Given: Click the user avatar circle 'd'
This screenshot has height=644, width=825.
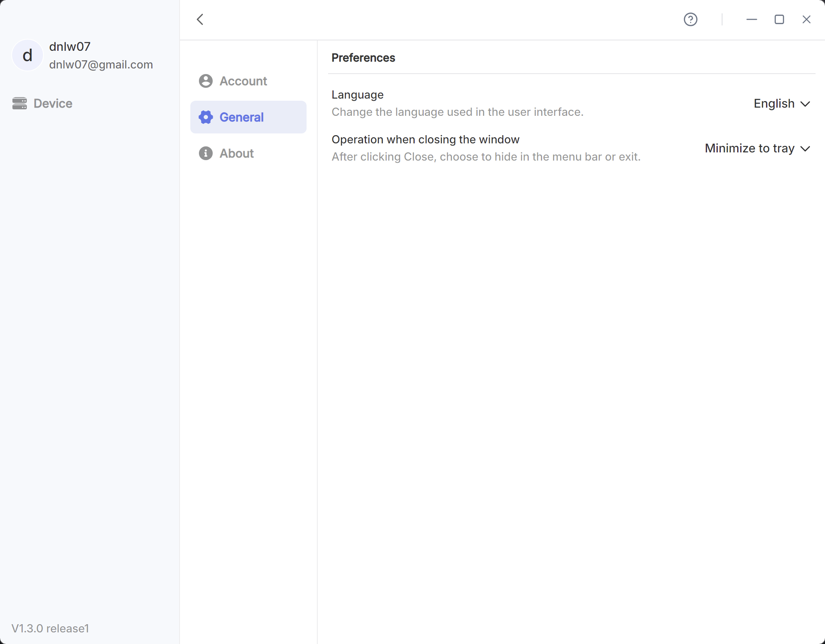Looking at the screenshot, I should click(27, 55).
